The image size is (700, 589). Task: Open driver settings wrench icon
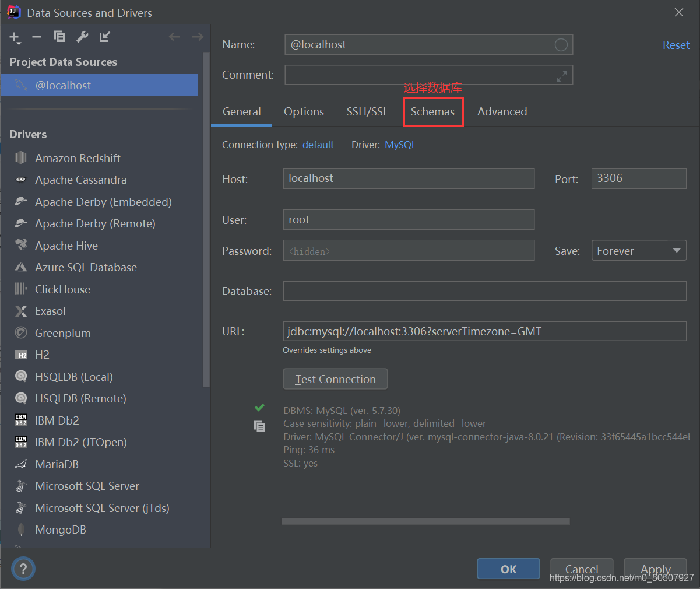pyautogui.click(x=82, y=37)
